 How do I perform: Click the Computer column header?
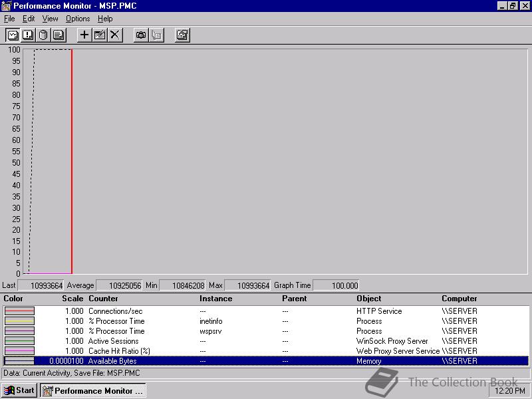click(459, 299)
